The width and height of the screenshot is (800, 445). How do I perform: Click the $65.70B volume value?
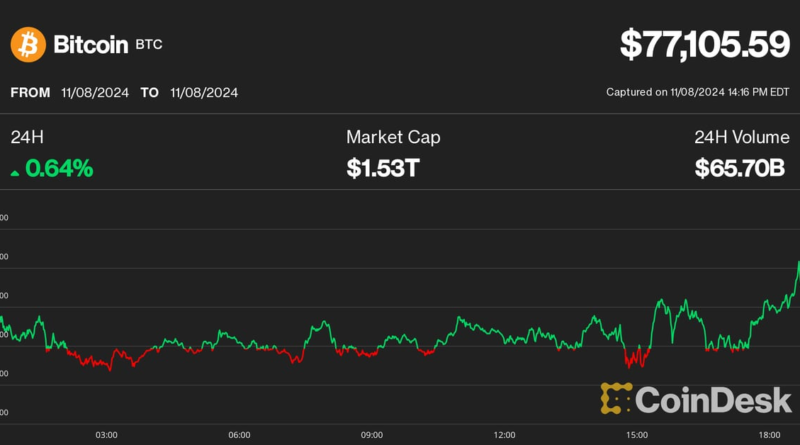point(740,169)
